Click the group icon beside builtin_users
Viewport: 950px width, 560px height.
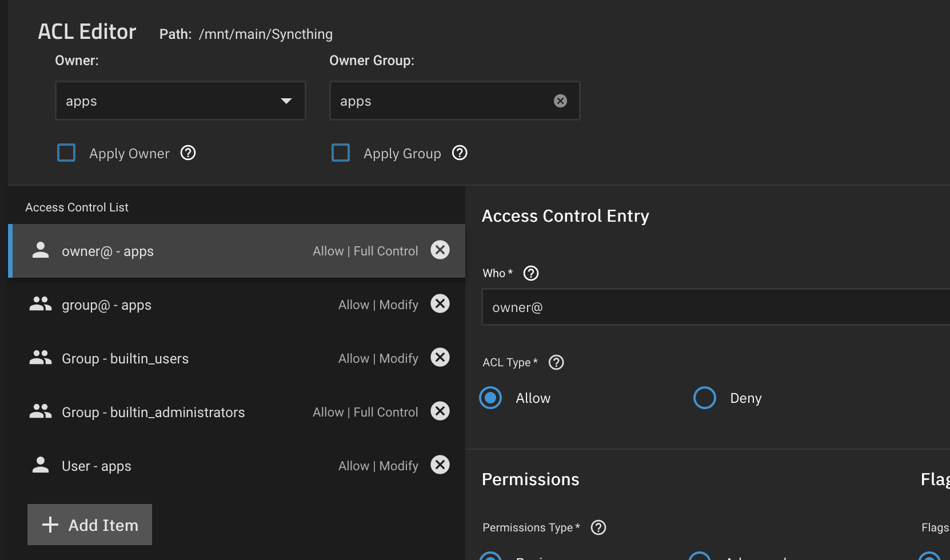tap(41, 357)
